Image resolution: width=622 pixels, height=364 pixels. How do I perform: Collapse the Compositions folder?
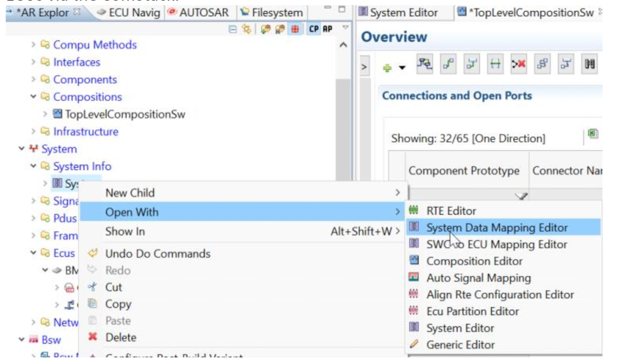[x=33, y=96]
